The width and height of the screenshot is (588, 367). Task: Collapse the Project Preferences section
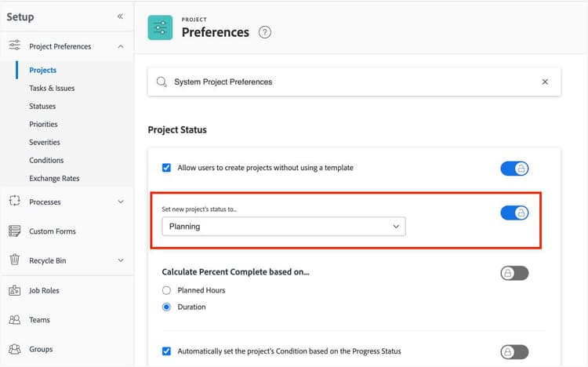(x=120, y=46)
